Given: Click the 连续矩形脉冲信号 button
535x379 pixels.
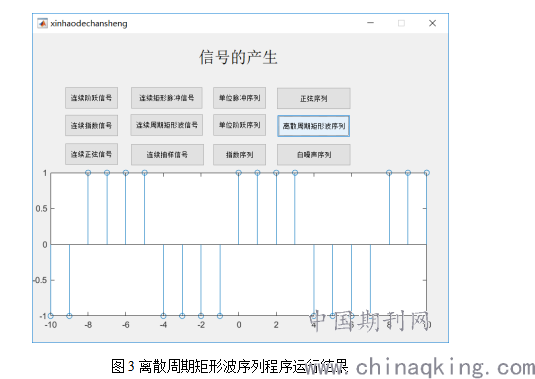Looking at the screenshot, I should (167, 98).
